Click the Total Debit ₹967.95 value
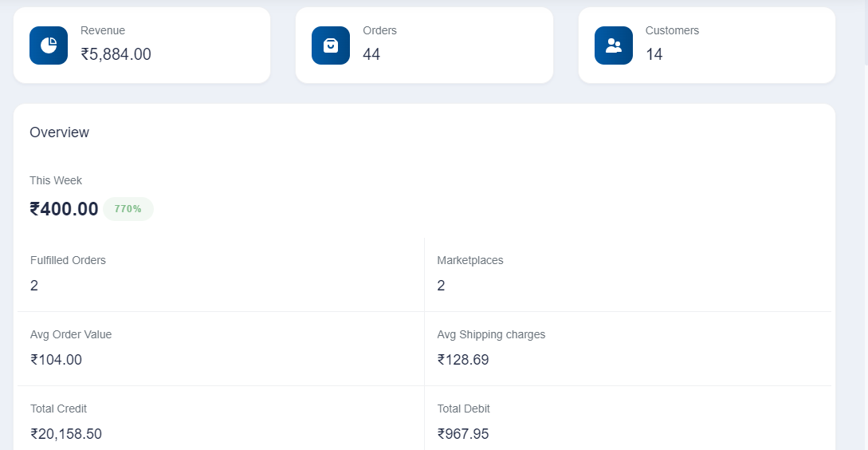The width and height of the screenshot is (868, 450). (x=463, y=434)
